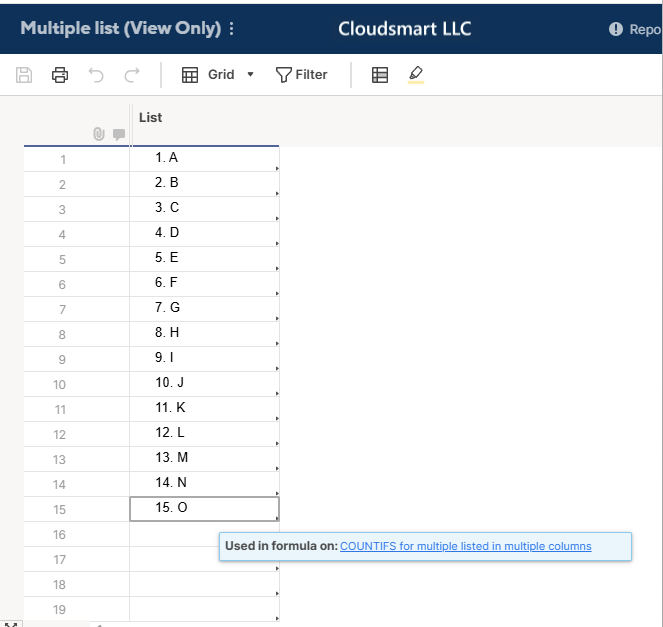Select cell containing 6. F
The height and width of the screenshot is (627, 663).
(x=204, y=284)
